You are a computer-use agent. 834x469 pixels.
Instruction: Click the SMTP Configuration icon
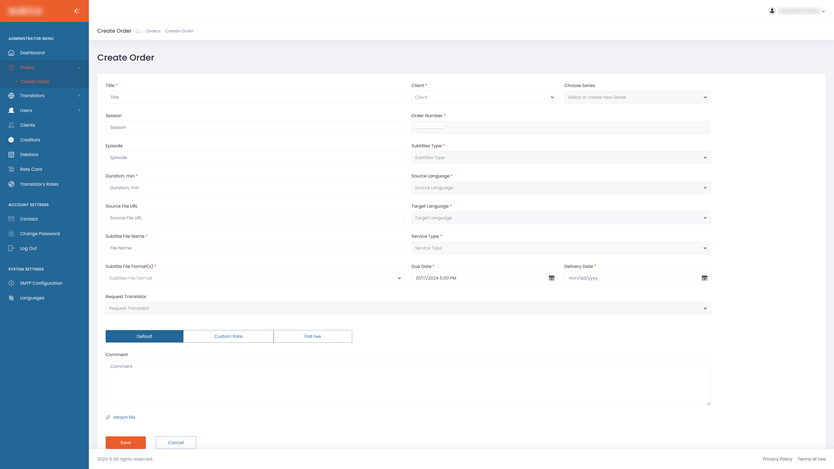(x=12, y=283)
